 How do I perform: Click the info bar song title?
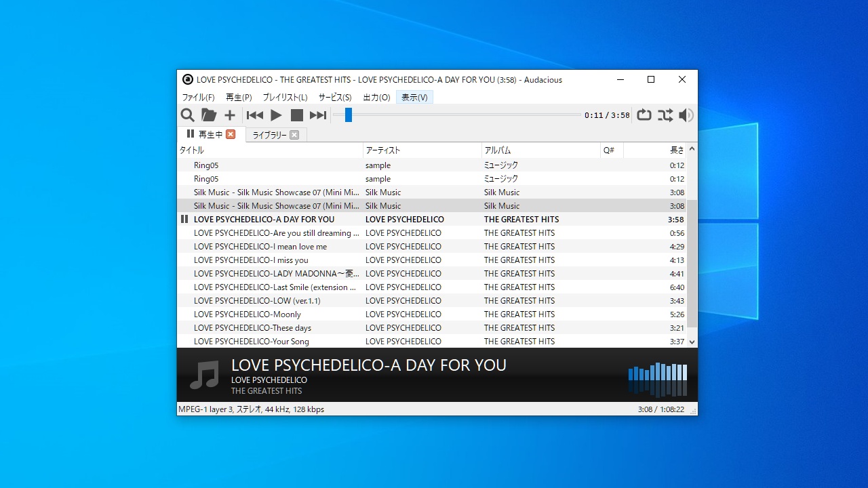[369, 365]
